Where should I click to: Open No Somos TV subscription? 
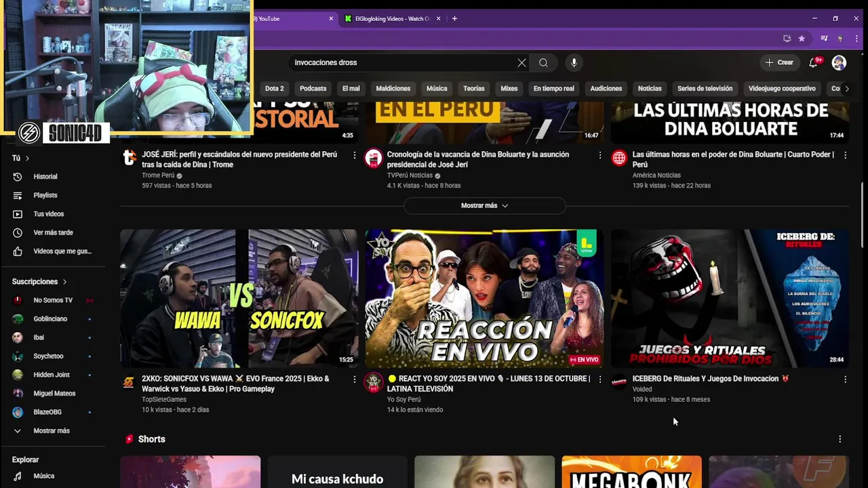click(x=52, y=300)
